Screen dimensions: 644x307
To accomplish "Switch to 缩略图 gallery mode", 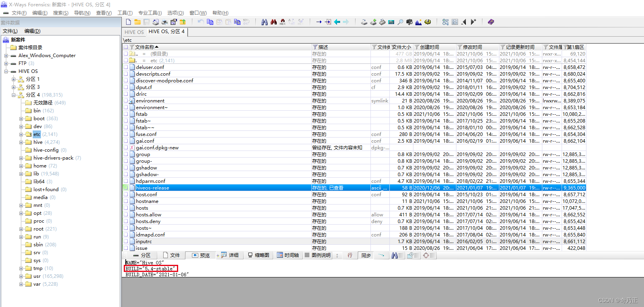I will click(x=259, y=255).
